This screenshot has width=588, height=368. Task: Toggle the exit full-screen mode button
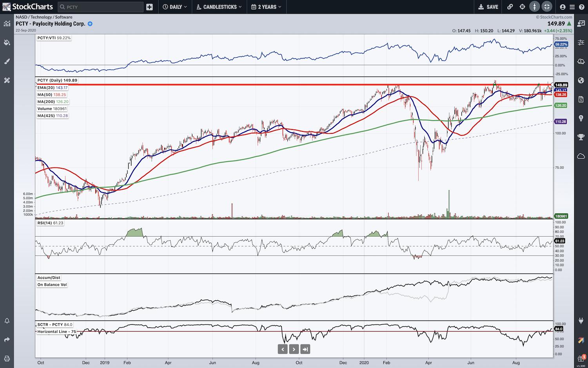[x=547, y=7]
